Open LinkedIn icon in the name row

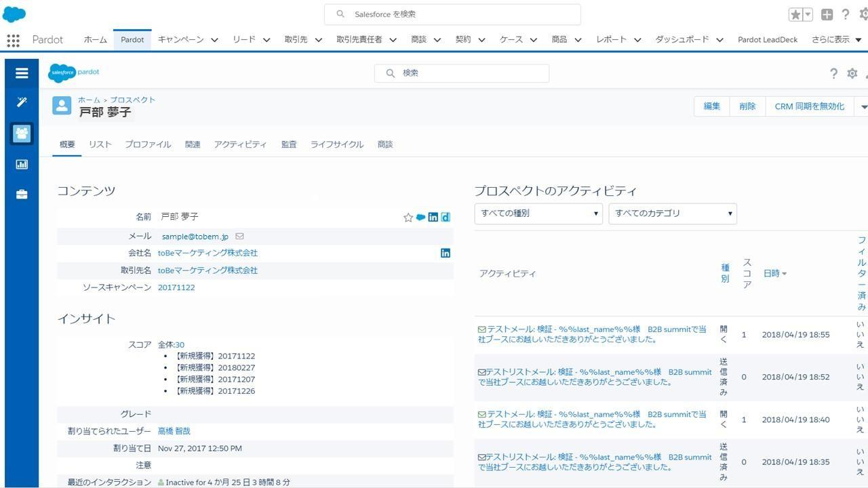click(433, 217)
